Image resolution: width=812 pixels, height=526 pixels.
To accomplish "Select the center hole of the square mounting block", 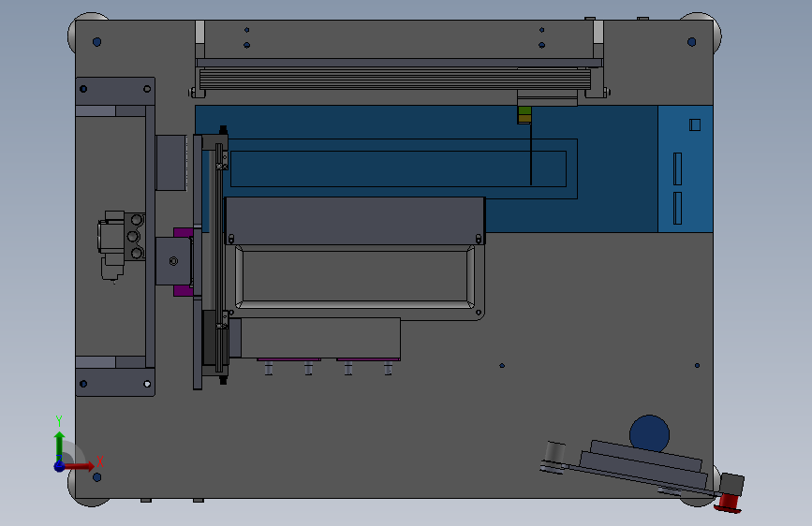I will [173, 261].
